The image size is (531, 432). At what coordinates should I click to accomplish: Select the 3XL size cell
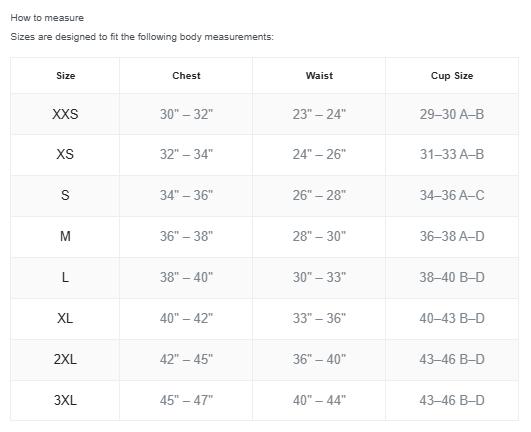(65, 400)
